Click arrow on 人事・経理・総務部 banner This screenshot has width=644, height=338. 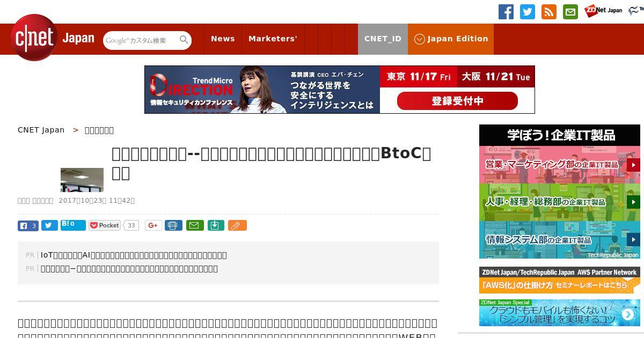(x=633, y=202)
